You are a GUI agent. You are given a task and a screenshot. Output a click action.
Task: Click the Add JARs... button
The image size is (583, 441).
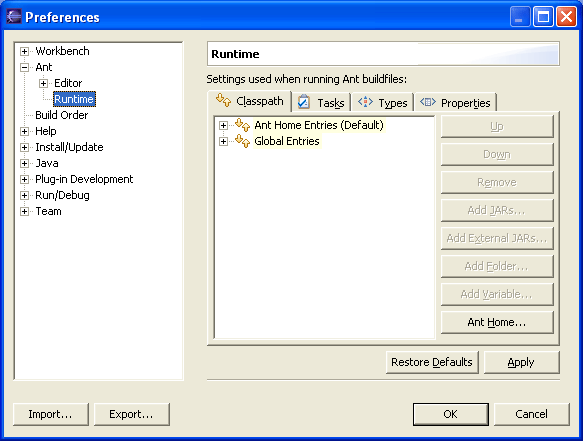(x=497, y=210)
